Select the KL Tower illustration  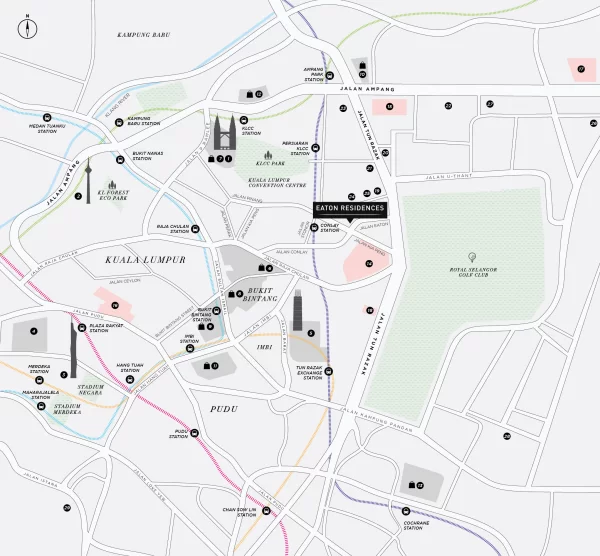click(x=88, y=181)
